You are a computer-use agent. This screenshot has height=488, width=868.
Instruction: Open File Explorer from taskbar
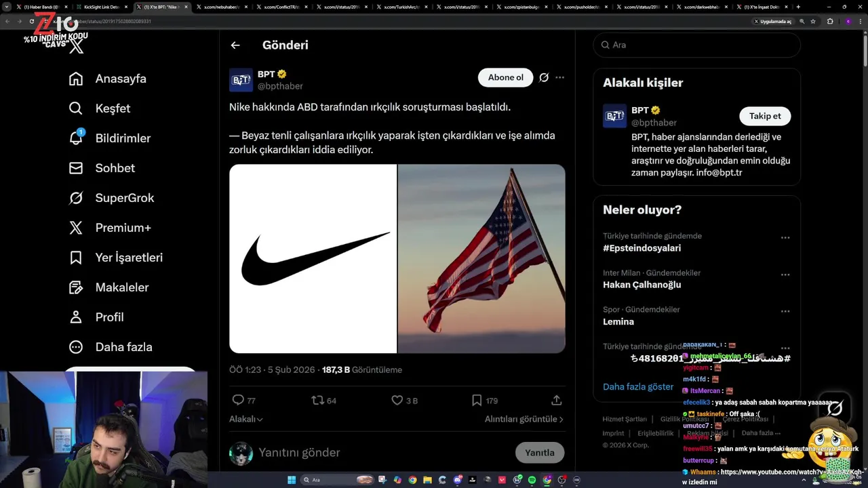coord(427,480)
